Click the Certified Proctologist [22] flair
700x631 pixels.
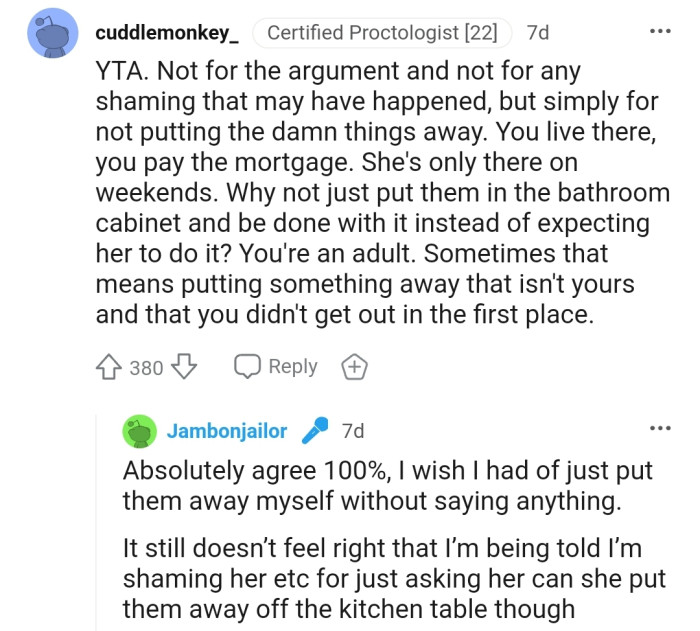pos(381,32)
